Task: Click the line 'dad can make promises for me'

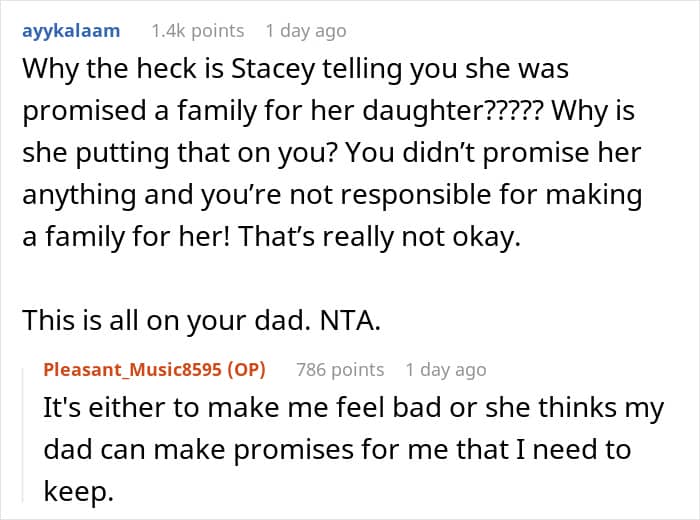Action: [x=337, y=450]
